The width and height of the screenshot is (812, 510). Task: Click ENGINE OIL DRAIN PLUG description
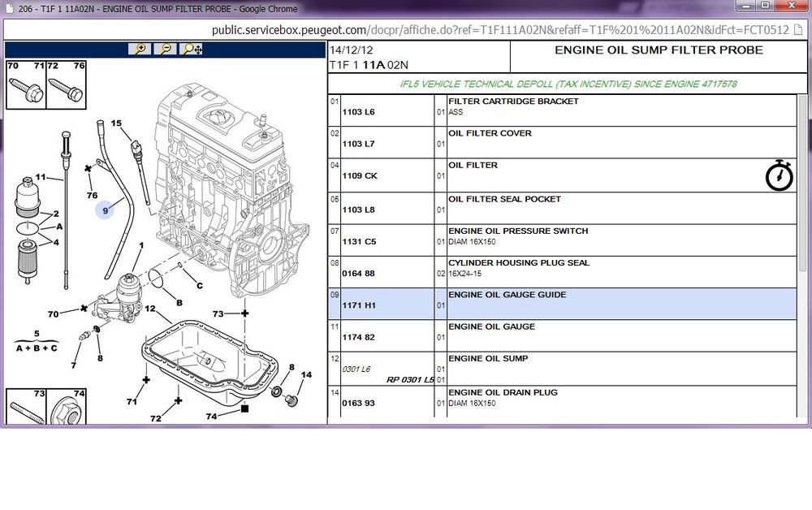503,392
